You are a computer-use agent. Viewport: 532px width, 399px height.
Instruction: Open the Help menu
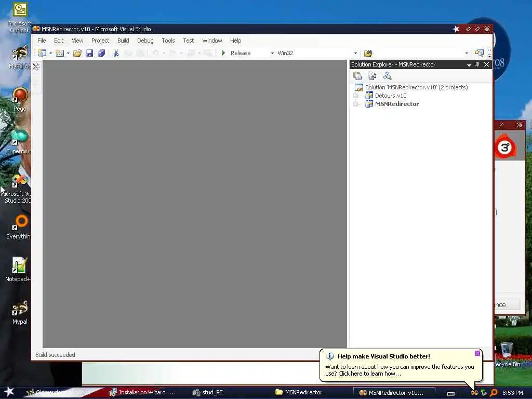coord(235,41)
